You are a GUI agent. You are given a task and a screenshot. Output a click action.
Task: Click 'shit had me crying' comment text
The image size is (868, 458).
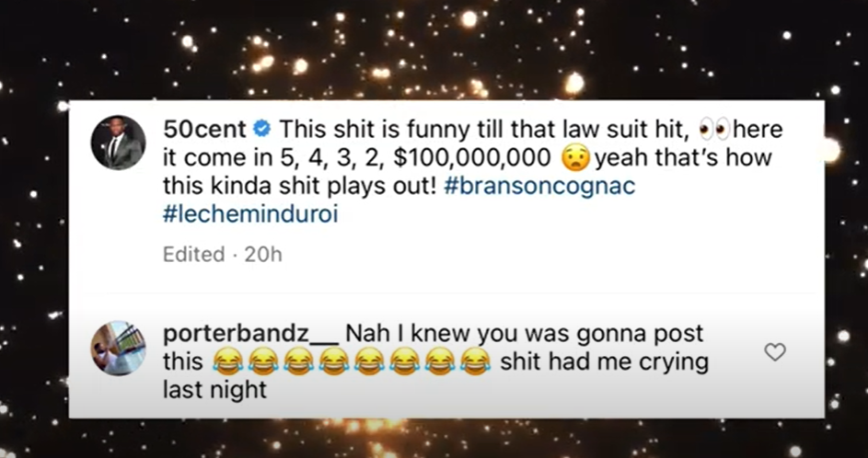(605, 363)
